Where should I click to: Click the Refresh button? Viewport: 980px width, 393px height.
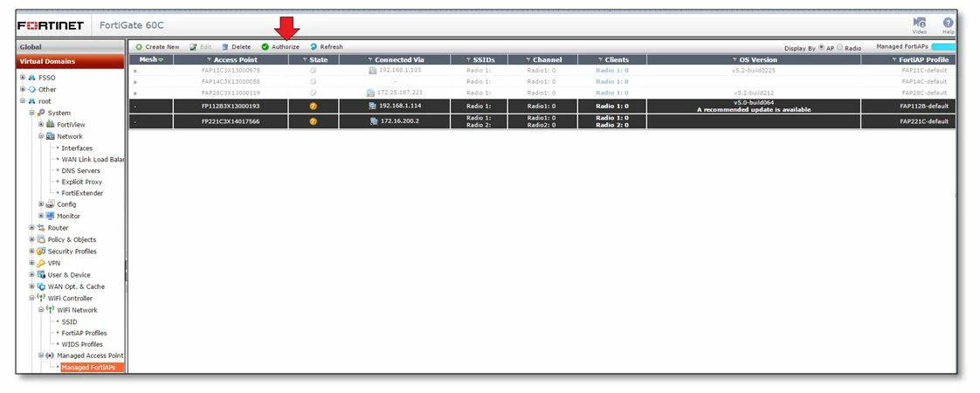tap(327, 47)
